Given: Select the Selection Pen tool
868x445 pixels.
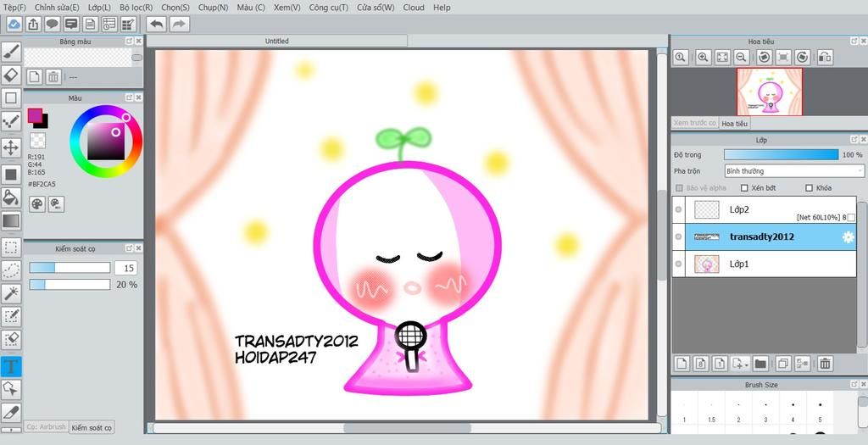Looking at the screenshot, I should 11,316.
